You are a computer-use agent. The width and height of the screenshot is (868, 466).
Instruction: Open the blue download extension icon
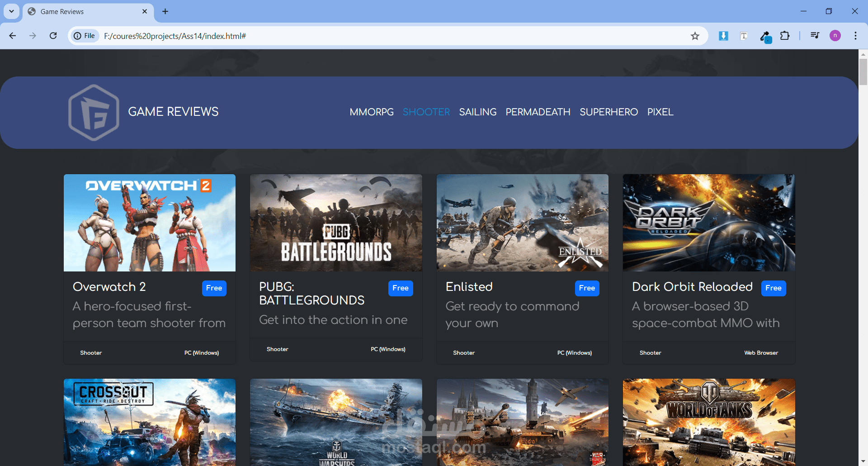click(723, 36)
